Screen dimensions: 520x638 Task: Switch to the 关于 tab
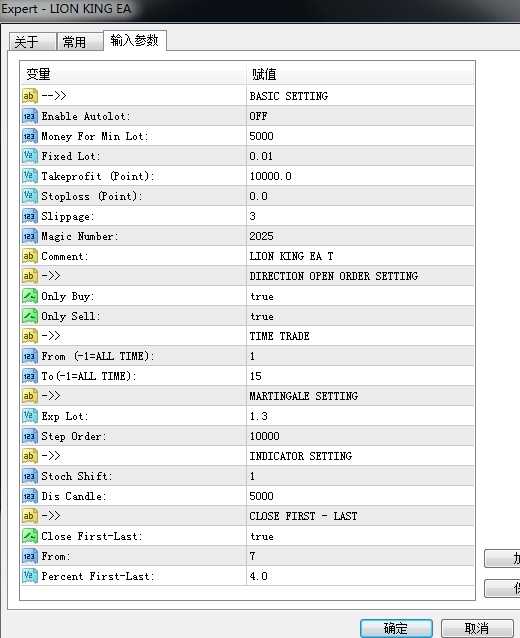coord(32,42)
